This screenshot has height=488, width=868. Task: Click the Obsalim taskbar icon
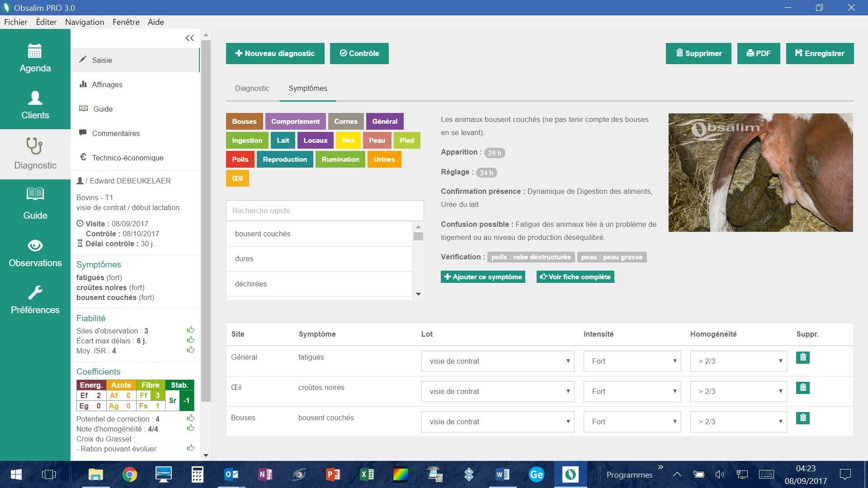pos(571,474)
